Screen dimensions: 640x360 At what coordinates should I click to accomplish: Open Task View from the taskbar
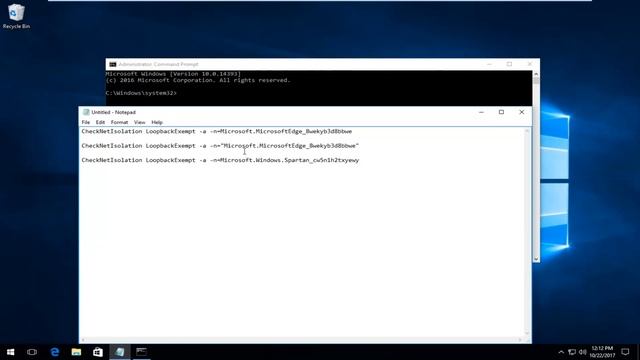pos(32,352)
